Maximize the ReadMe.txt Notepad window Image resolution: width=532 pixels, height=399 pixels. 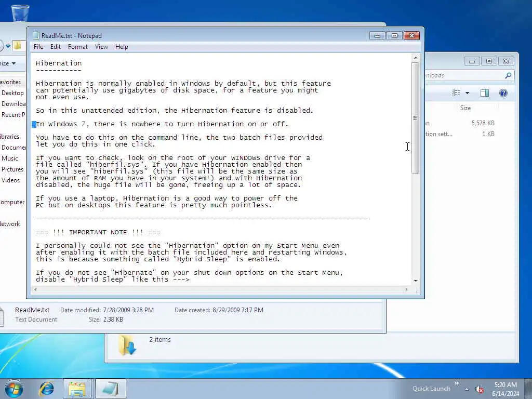(394, 36)
